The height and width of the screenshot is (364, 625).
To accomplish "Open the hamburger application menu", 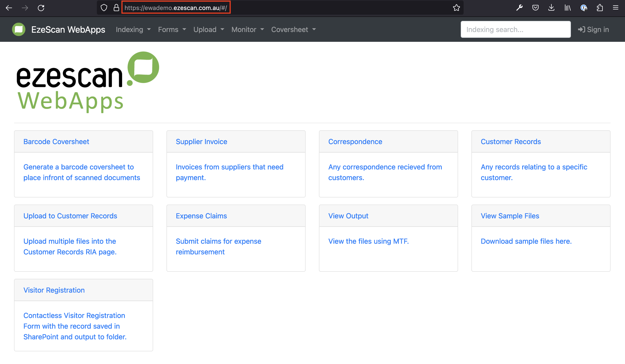I will pyautogui.click(x=615, y=8).
